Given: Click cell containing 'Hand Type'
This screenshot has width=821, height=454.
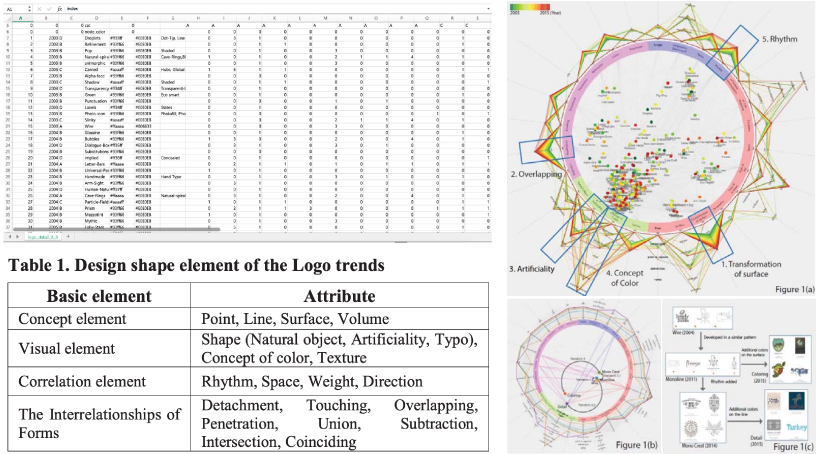Looking at the screenshot, I should tap(171, 177).
